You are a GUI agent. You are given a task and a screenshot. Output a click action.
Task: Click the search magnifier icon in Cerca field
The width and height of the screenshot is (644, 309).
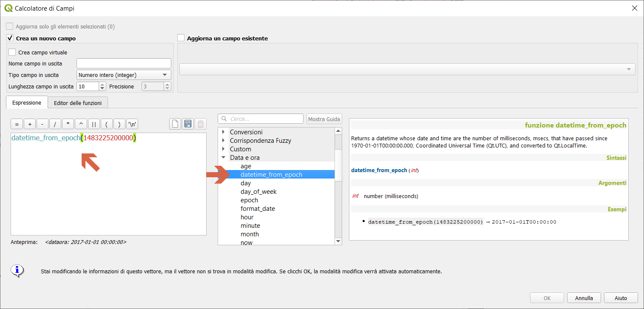click(224, 119)
